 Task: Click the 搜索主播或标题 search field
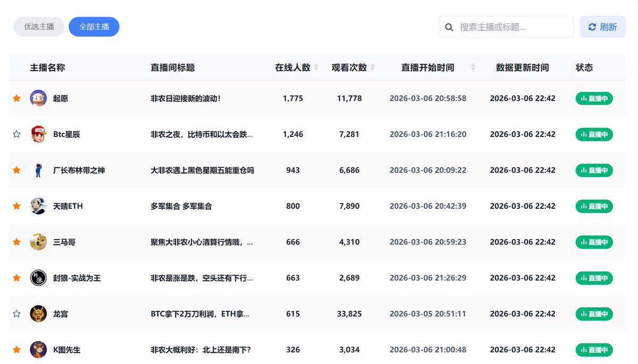click(x=505, y=27)
